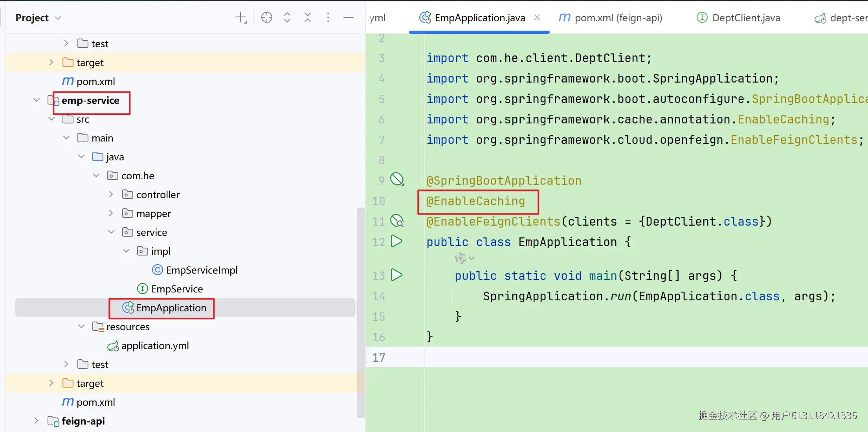Click the run arrow next to class EmpApplication

397,241
